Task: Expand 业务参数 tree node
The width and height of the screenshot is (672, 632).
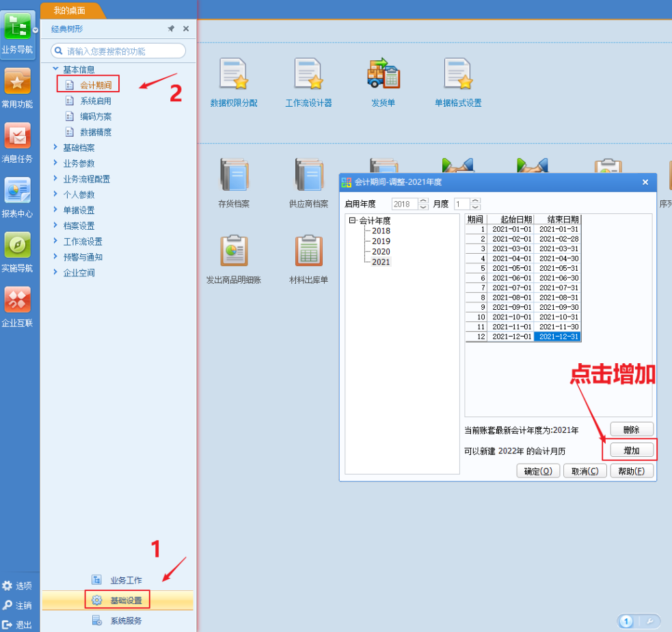Action: point(56,163)
